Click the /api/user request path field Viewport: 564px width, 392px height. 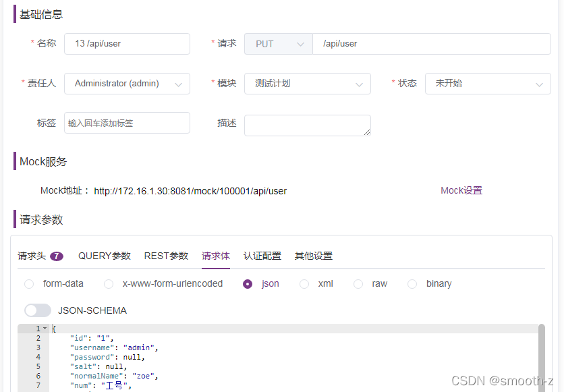tap(432, 44)
